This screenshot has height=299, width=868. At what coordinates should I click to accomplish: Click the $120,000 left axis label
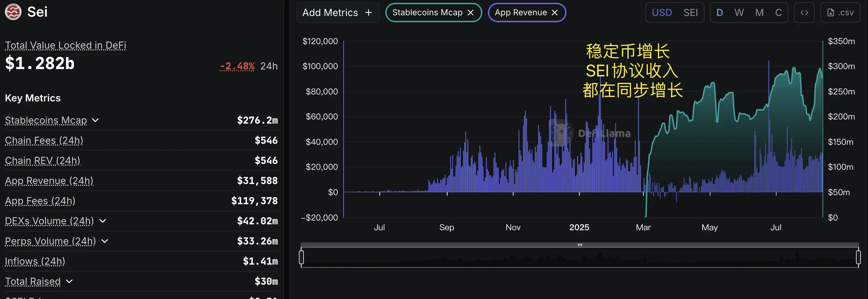coord(320,41)
